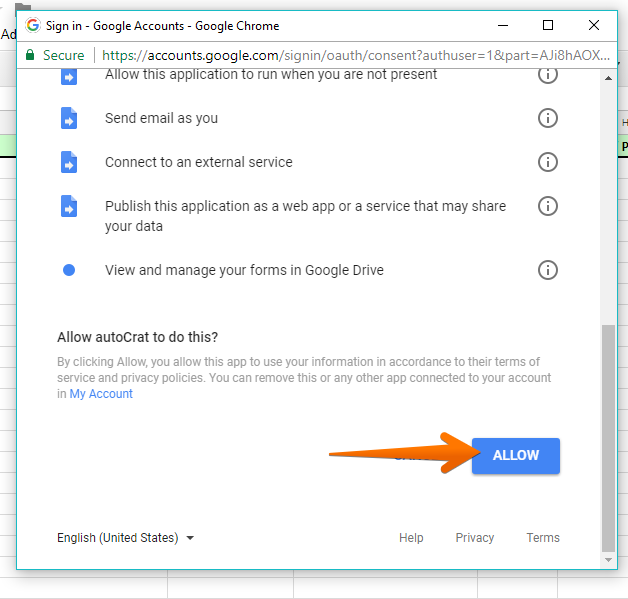Click info icon for run when not present

coord(547,75)
